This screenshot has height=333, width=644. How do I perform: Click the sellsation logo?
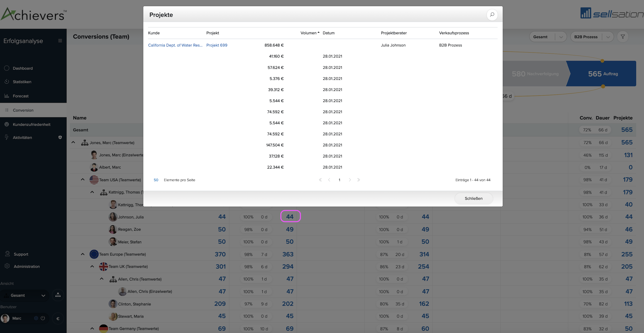click(612, 13)
